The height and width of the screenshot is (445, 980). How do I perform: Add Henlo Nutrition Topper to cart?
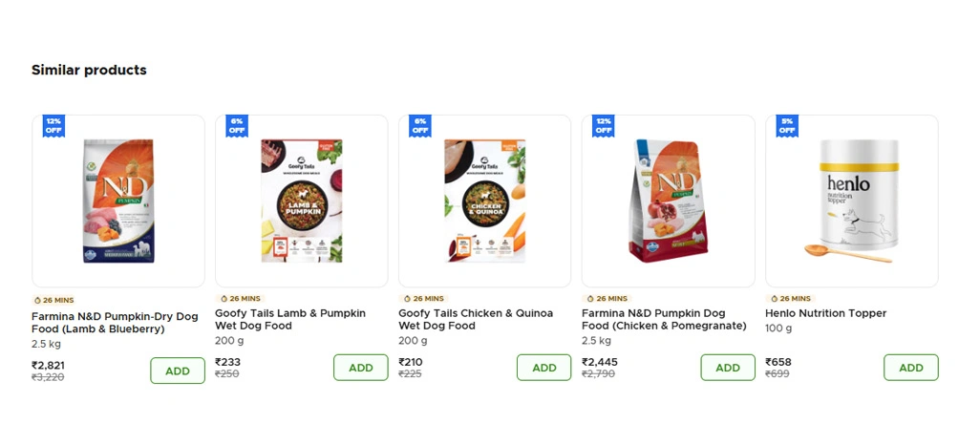pos(911,368)
